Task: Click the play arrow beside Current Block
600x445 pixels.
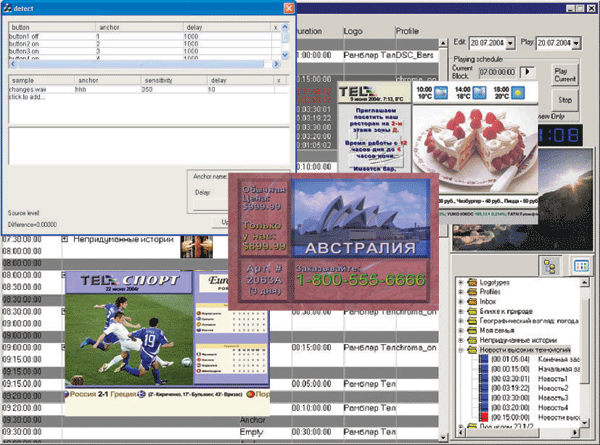Action: [x=527, y=72]
